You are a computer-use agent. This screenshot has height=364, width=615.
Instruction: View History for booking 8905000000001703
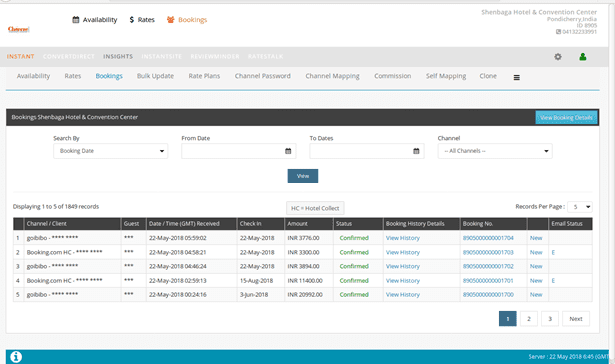point(403,252)
